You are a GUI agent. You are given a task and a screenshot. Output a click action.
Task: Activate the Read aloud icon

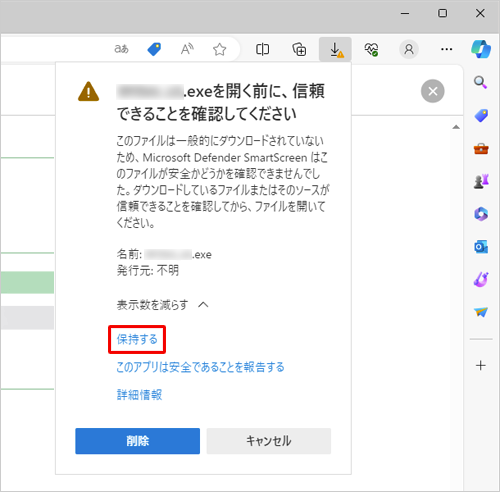[187, 49]
